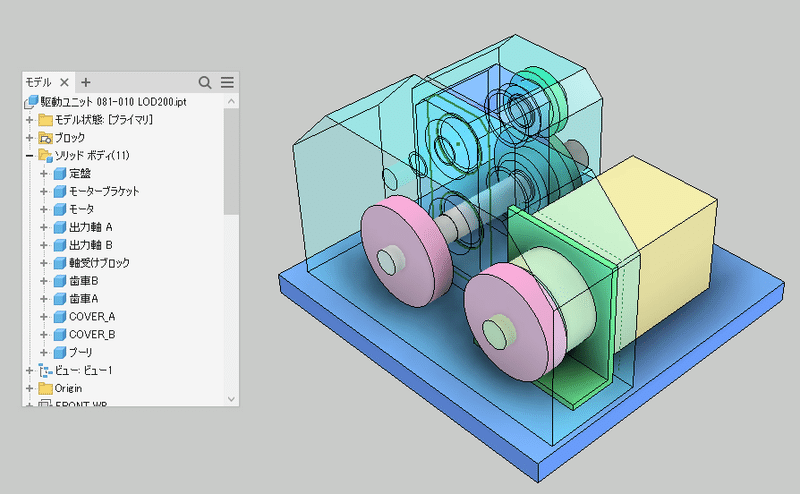This screenshot has width=800, height=494.
Task: Select the ソリッド ボディ(11) label
Action: [x=92, y=156]
